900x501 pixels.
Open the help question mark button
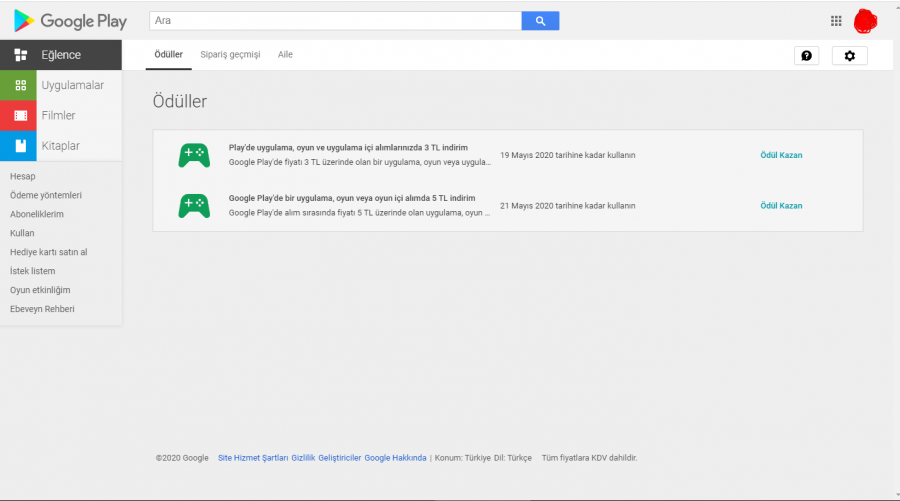click(x=806, y=56)
